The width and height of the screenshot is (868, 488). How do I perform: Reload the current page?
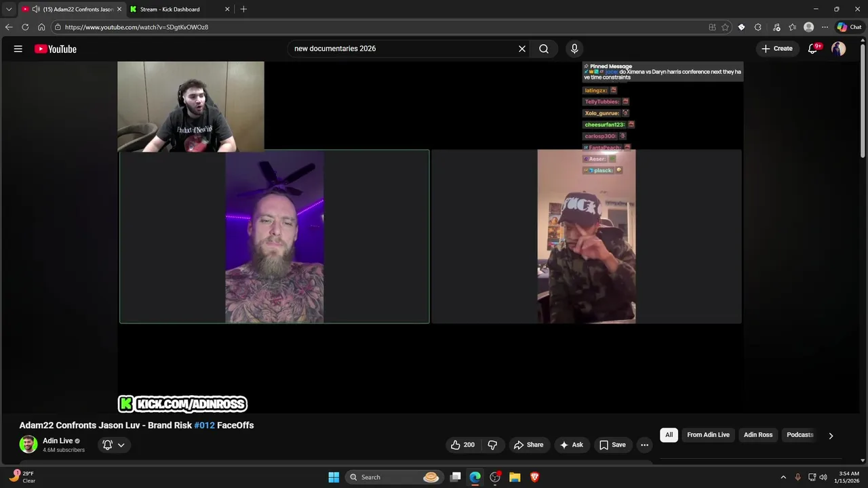[25, 27]
